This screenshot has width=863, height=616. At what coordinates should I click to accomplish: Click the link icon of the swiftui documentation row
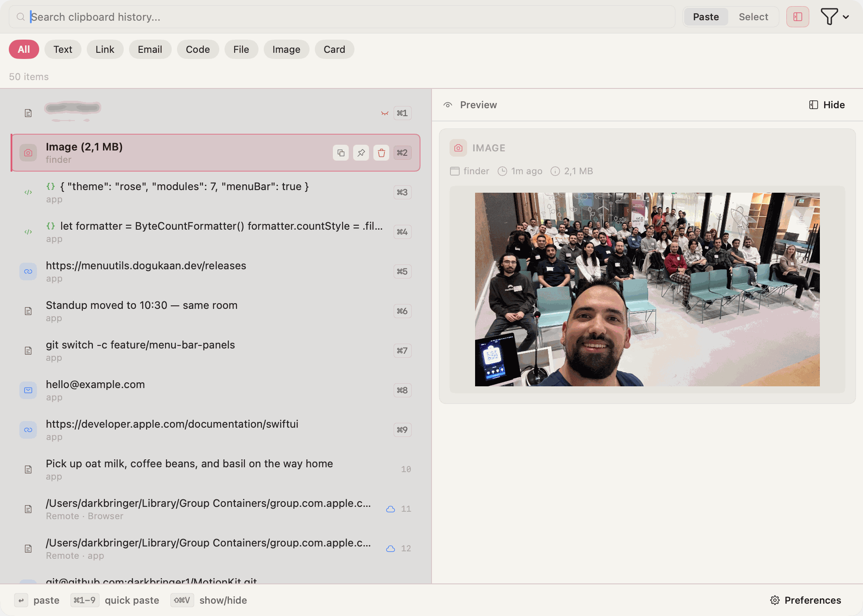tap(28, 430)
